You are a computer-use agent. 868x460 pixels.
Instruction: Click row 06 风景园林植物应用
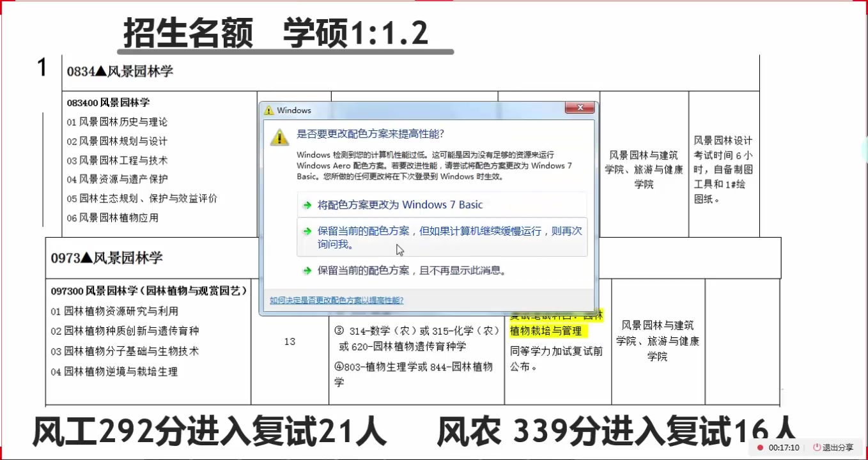(112, 217)
